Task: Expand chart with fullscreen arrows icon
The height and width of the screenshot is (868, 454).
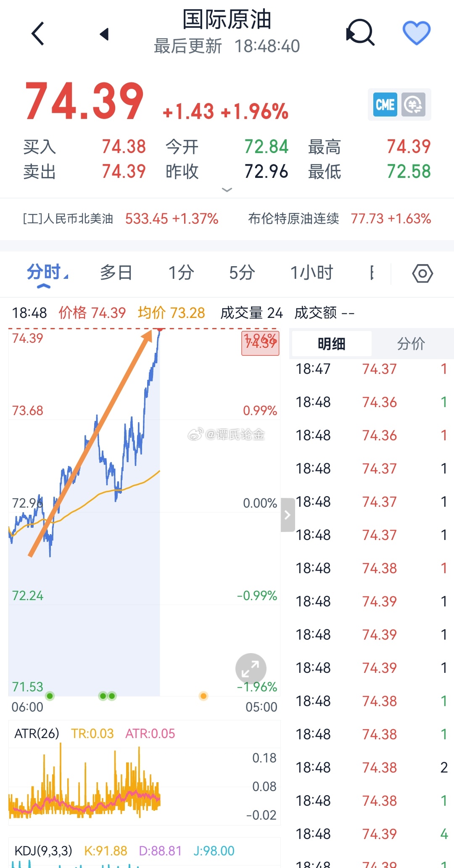Action: (251, 668)
